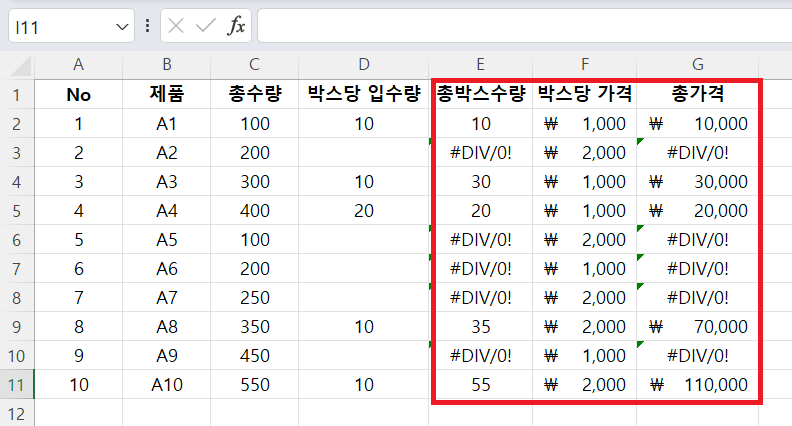Select column F header
792x426 pixels.
(584, 65)
